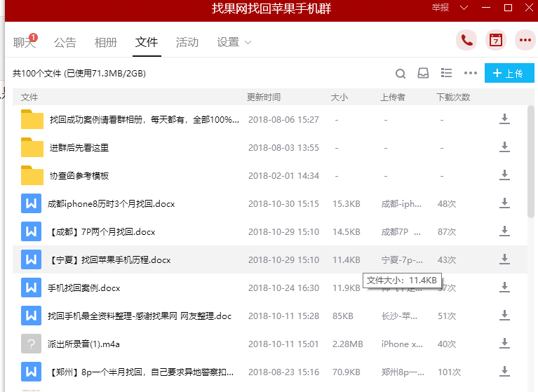Click the file list vertical scrollbar
Viewport: 538px width, 392px height.
[531, 161]
